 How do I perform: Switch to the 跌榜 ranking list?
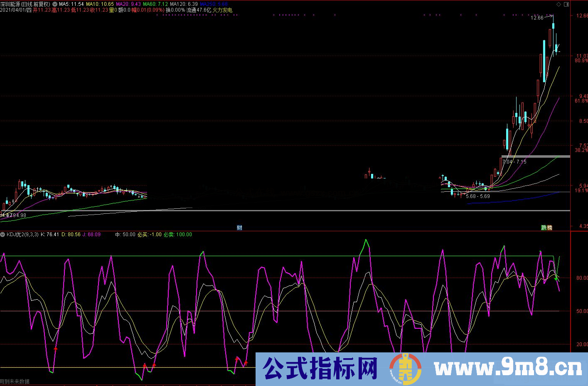[546, 227]
